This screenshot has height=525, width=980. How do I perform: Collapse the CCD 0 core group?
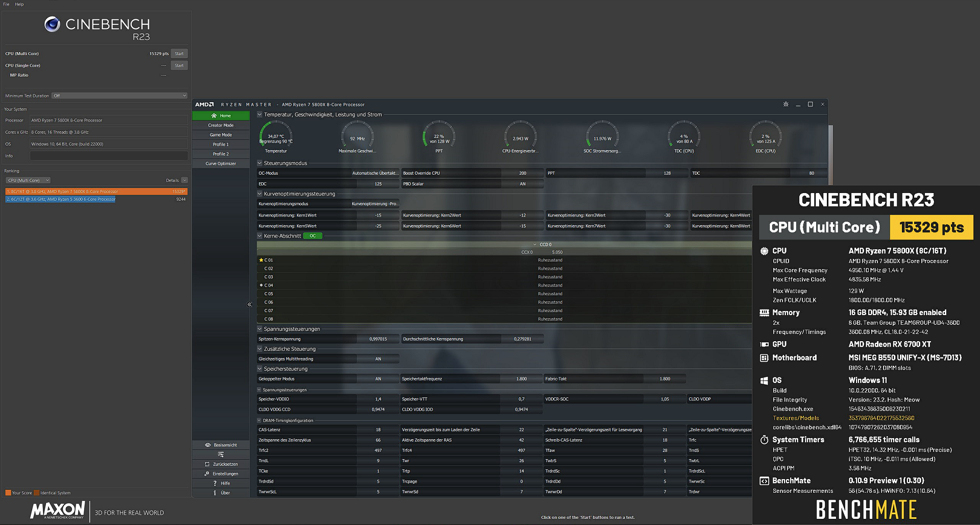click(x=535, y=245)
